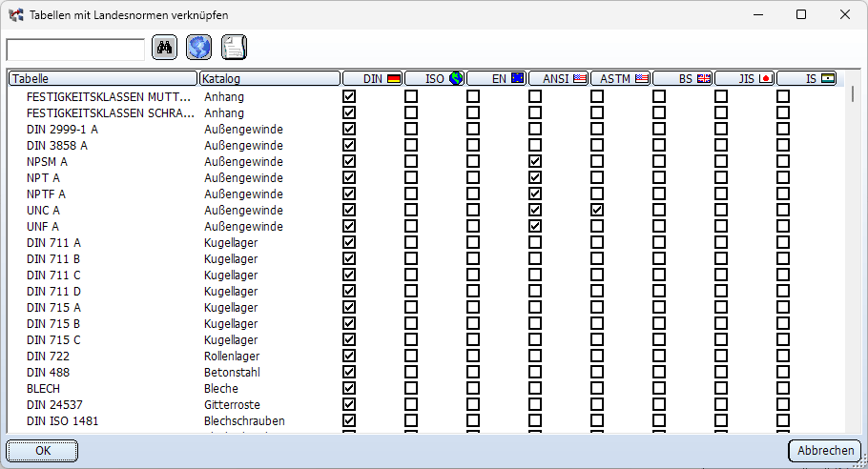Click the binoculars search icon

[x=164, y=48]
